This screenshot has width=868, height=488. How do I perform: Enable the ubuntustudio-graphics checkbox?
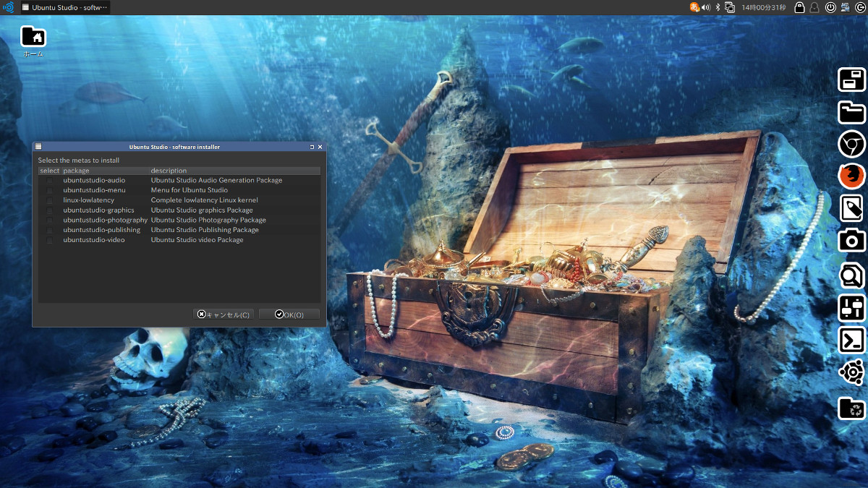pos(49,210)
